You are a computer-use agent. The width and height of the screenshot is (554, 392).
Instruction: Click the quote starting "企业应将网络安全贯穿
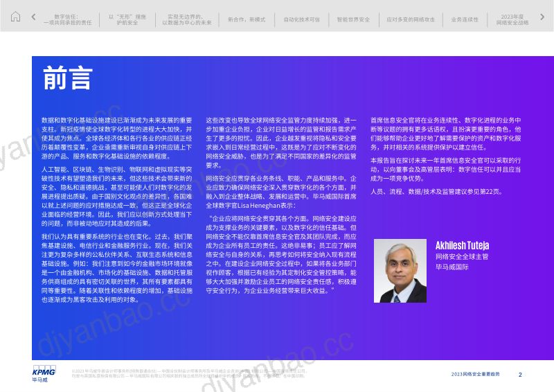click(281, 255)
